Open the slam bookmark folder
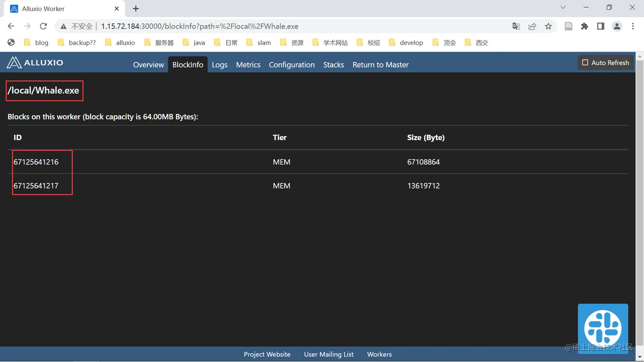644x362 pixels. point(259,43)
